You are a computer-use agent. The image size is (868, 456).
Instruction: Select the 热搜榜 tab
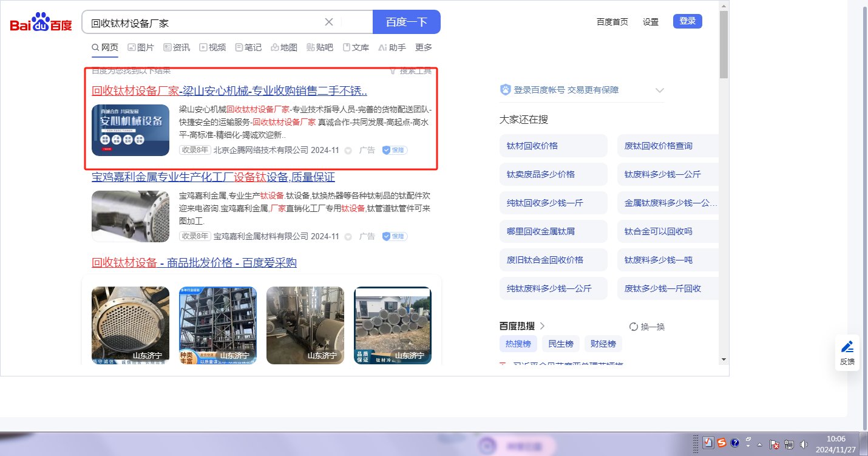point(518,344)
